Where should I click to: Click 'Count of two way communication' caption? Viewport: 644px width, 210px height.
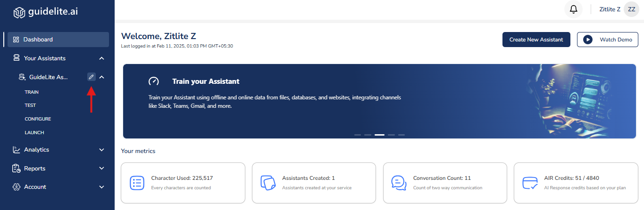tap(448, 188)
